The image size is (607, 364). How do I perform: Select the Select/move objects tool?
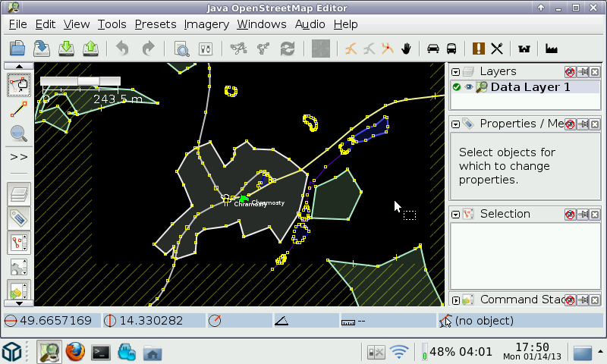click(x=18, y=85)
